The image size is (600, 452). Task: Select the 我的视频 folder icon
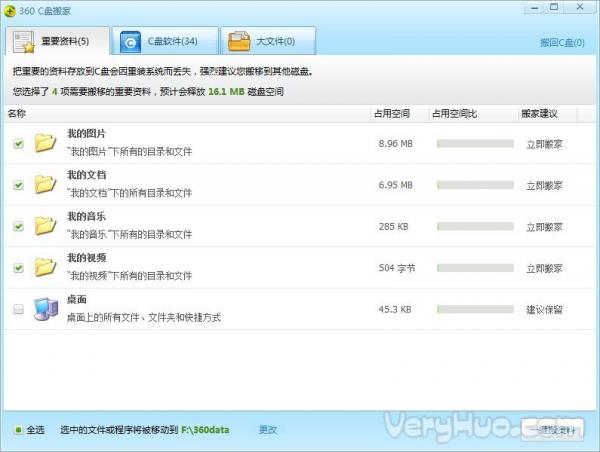click(x=44, y=268)
